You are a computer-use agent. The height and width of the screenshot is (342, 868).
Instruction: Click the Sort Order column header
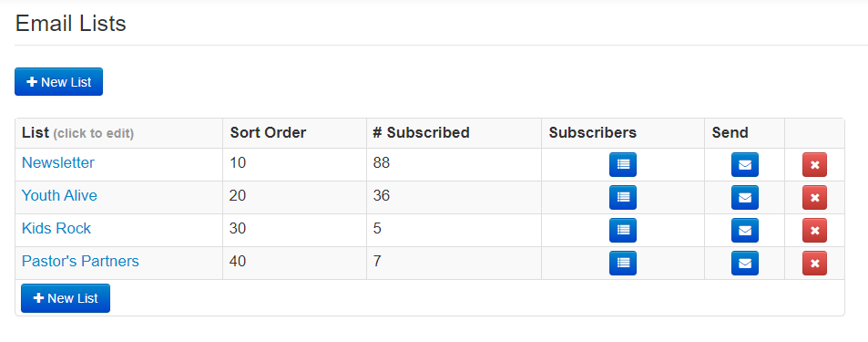pyautogui.click(x=268, y=132)
